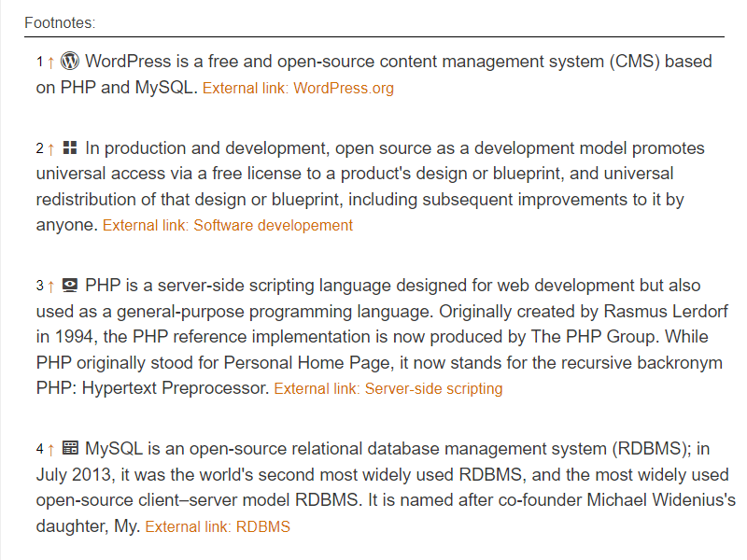Return to text via footnote 3's up arrow
This screenshot has height=560, width=747.
[50, 287]
